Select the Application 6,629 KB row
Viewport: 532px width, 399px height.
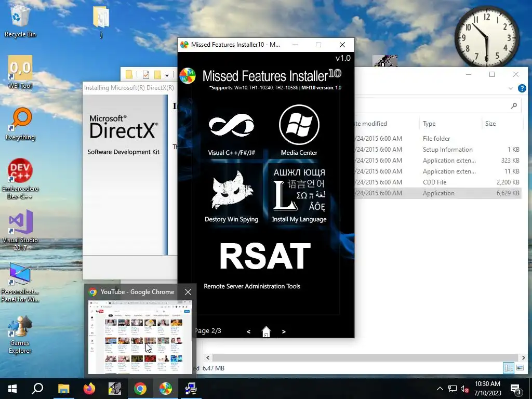click(x=437, y=193)
